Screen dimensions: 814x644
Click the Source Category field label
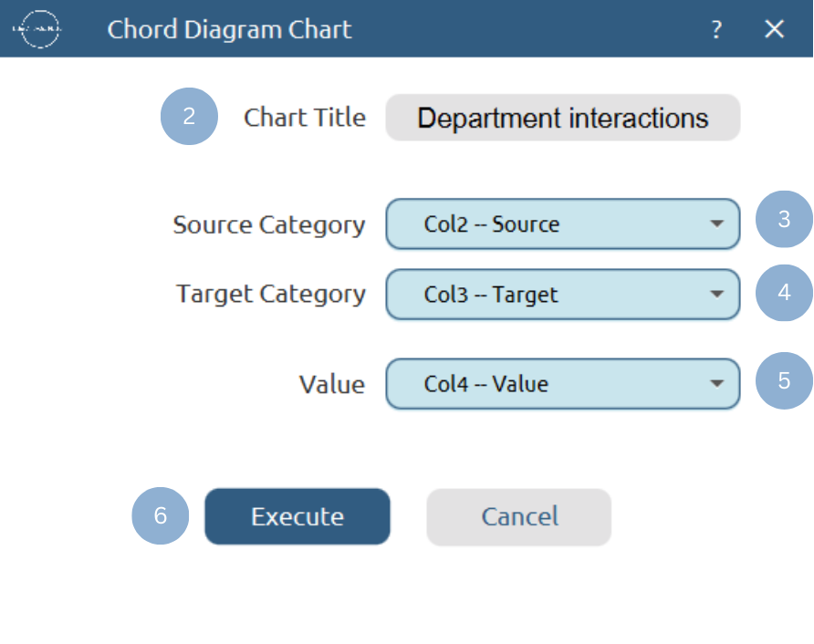[x=269, y=224]
